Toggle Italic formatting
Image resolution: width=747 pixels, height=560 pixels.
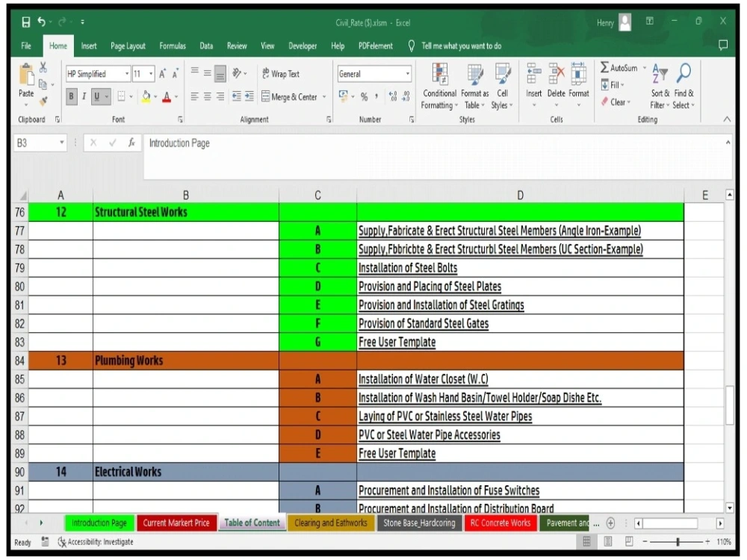[x=84, y=96]
